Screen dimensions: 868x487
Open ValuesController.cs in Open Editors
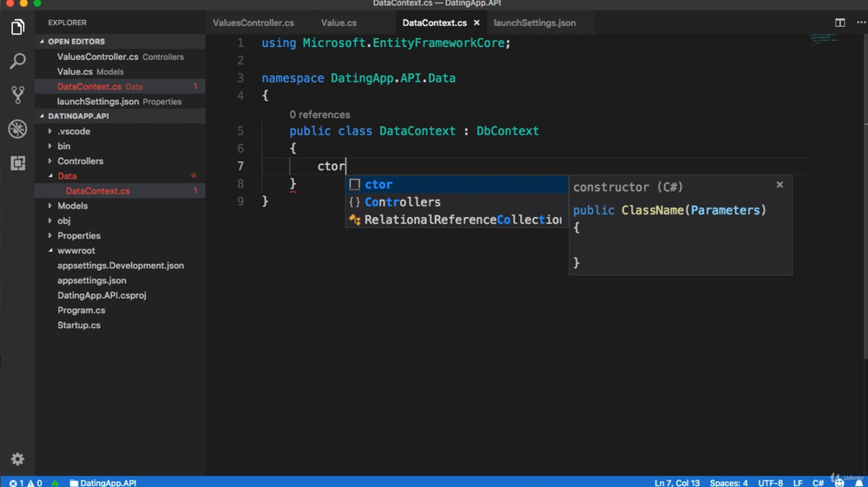(x=120, y=56)
